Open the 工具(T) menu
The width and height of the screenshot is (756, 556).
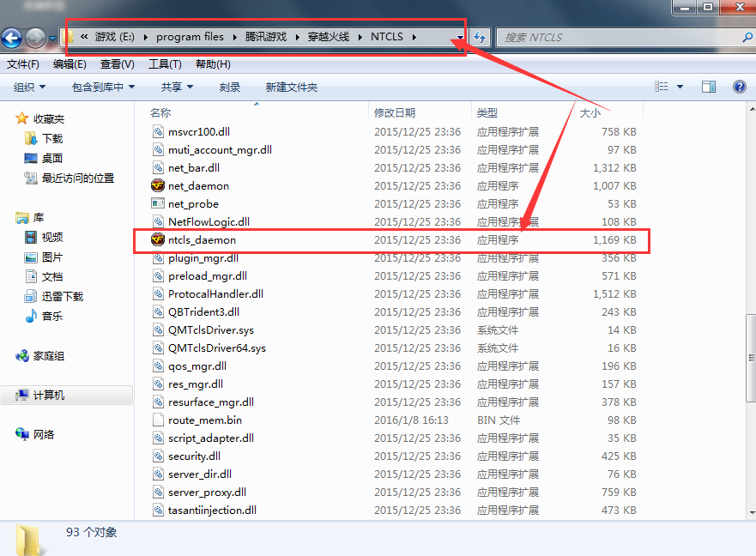[165, 64]
